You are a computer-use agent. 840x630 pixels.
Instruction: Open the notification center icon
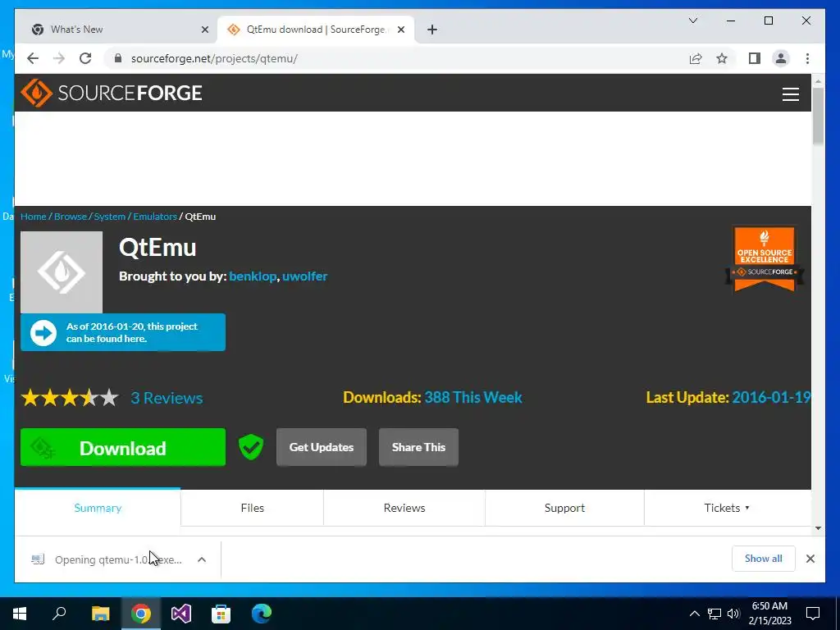coord(813,614)
